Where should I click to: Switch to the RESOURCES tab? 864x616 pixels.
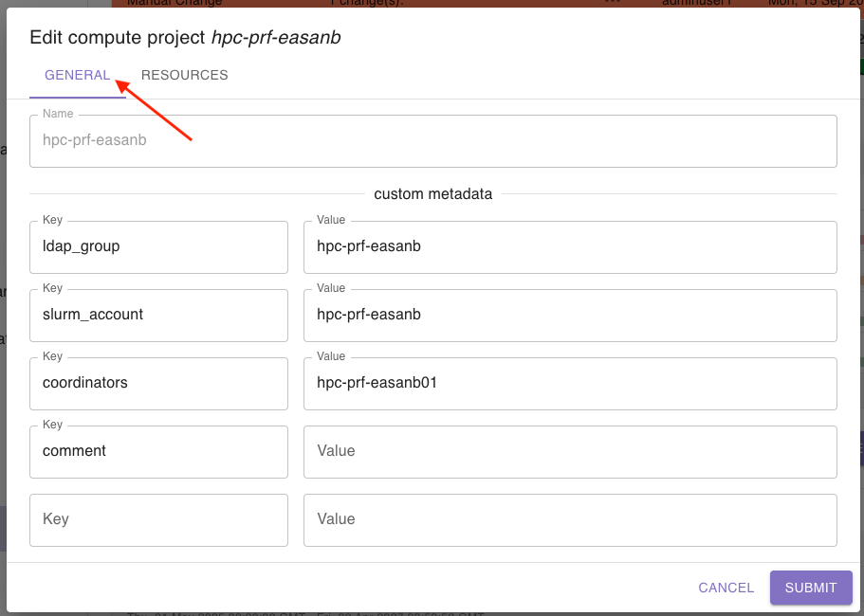point(184,75)
